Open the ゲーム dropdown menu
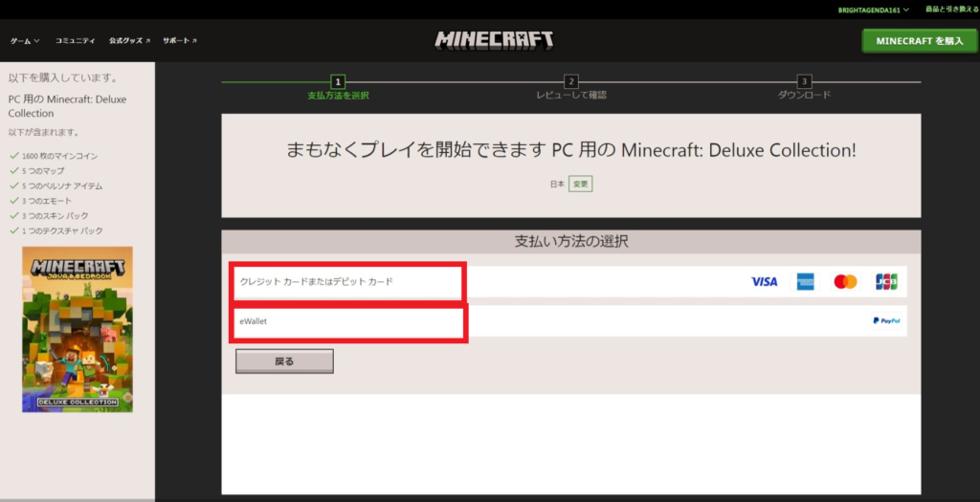This screenshot has height=502, width=980. [x=25, y=40]
